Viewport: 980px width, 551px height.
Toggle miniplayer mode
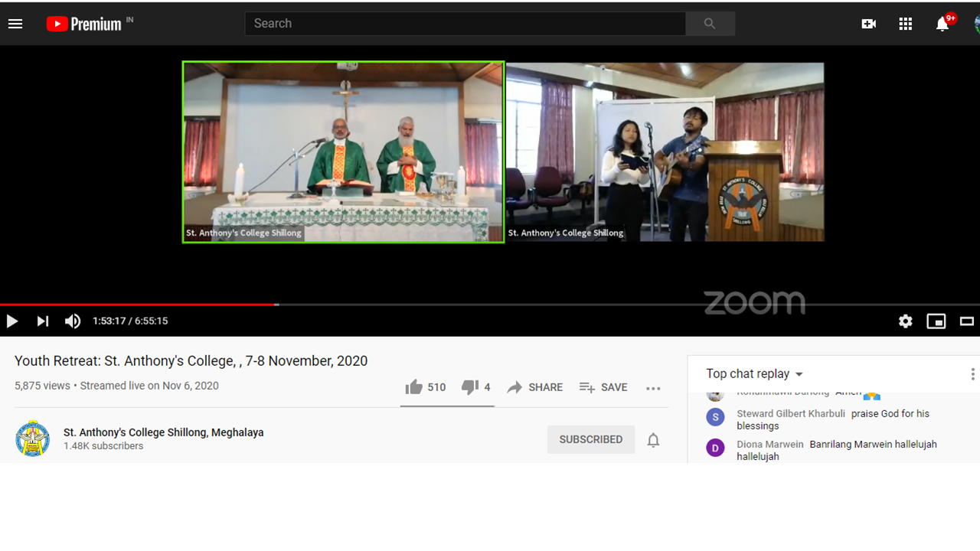point(936,321)
